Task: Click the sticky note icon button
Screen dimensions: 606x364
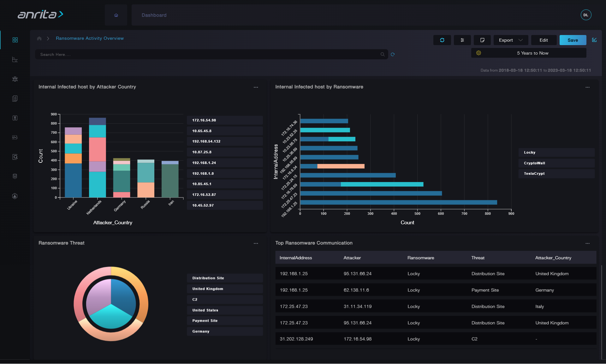Action: [482, 40]
